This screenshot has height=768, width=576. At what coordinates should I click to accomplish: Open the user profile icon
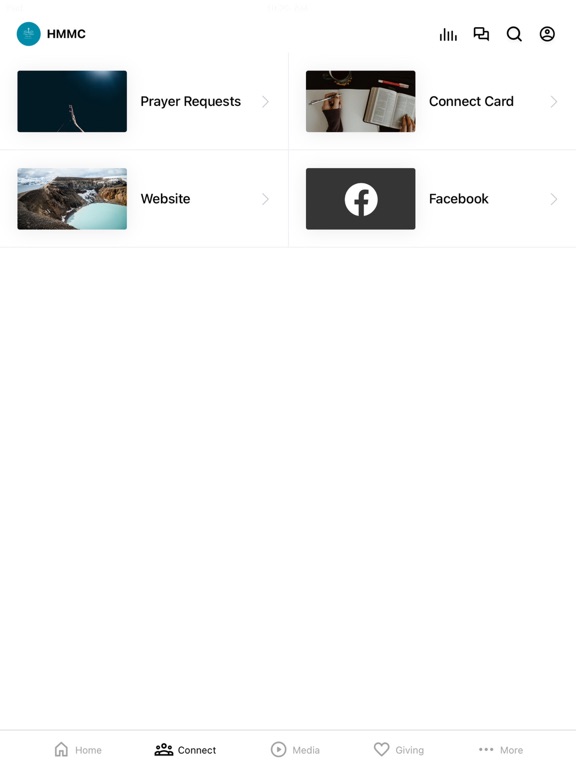click(x=547, y=34)
